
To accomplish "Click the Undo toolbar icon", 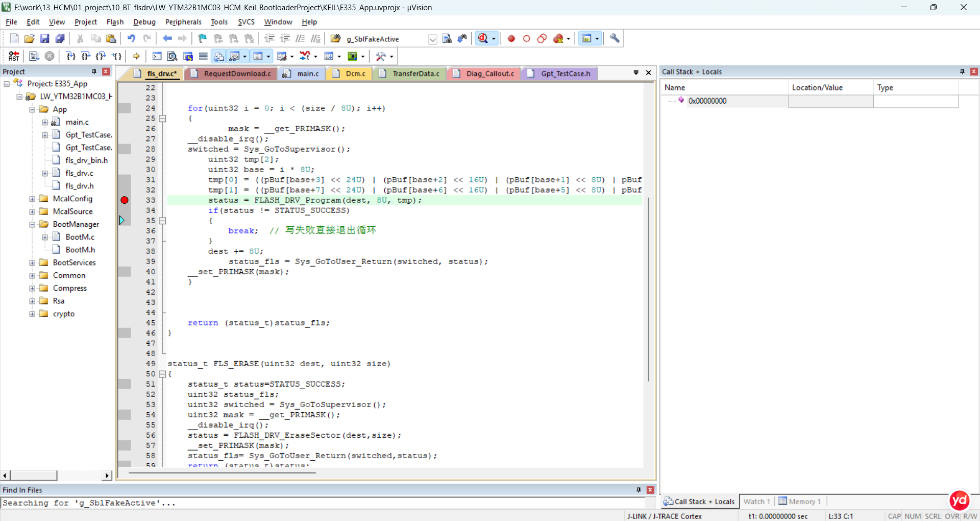I will [131, 38].
